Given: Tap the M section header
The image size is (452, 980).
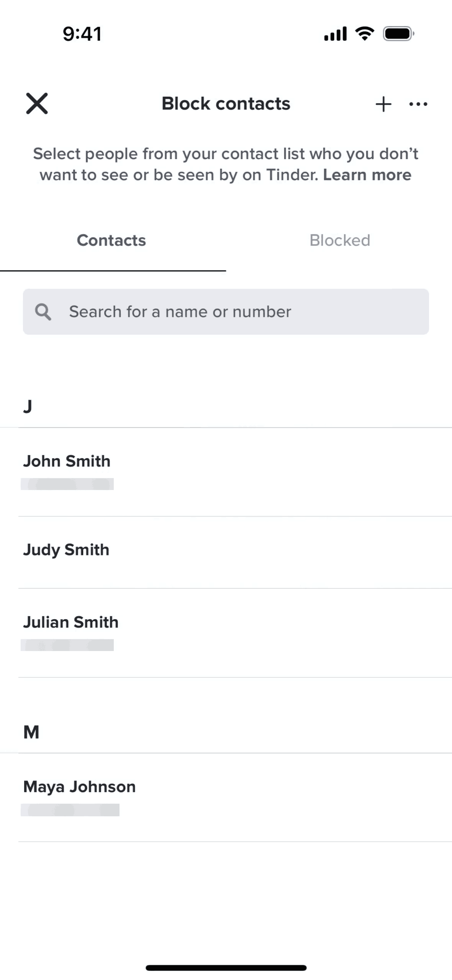Looking at the screenshot, I should click(31, 732).
